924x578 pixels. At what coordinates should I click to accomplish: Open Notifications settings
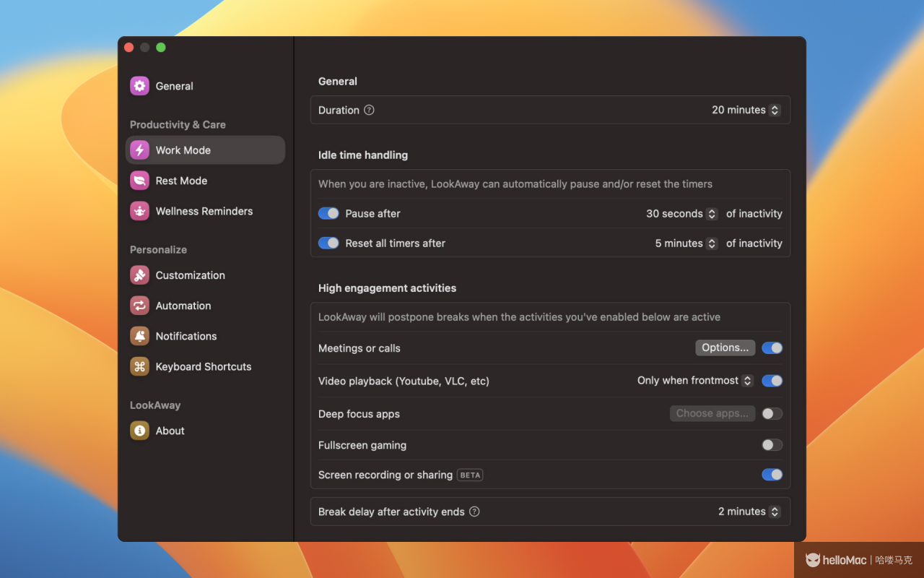pos(206,336)
